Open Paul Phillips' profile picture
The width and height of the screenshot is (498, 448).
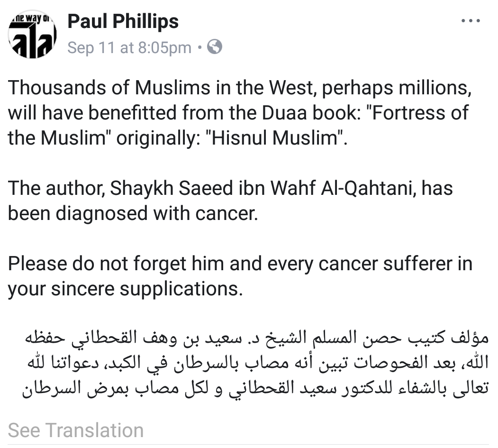coord(32,34)
